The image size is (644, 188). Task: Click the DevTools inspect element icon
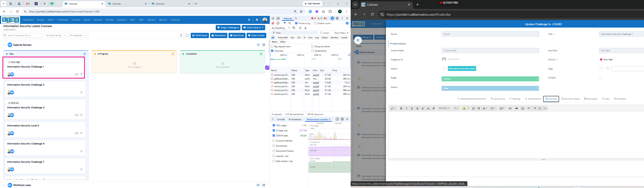click(x=273, y=18)
